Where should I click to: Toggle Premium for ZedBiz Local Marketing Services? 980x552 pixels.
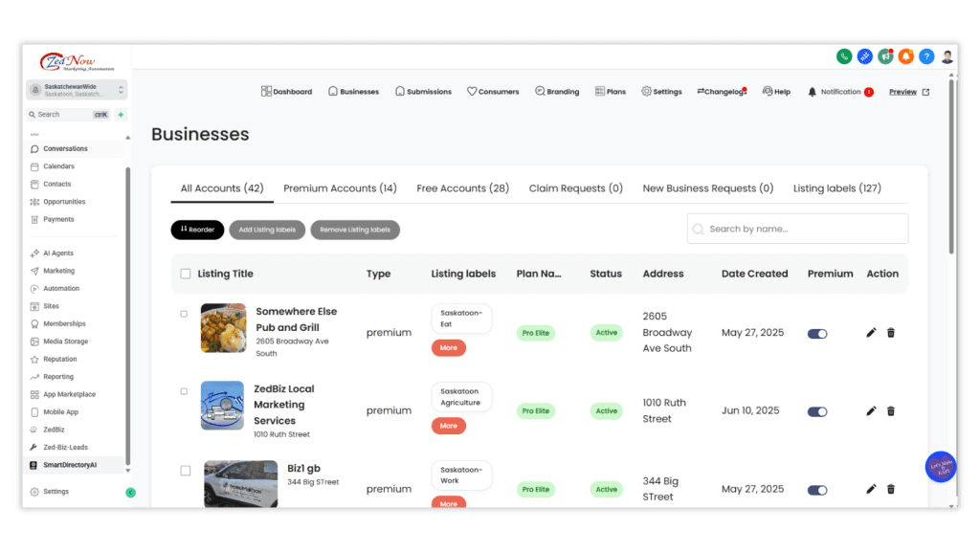(816, 410)
